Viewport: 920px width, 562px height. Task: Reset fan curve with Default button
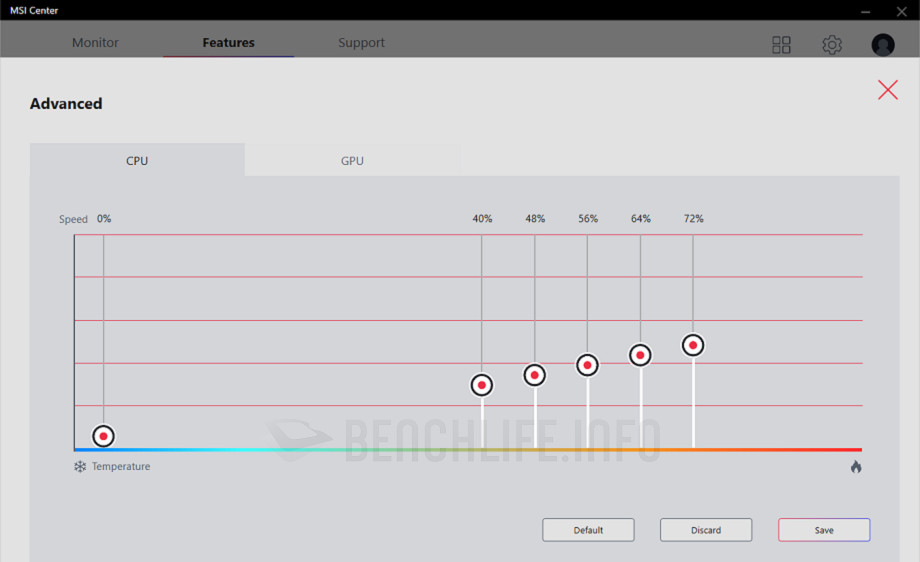tap(588, 530)
